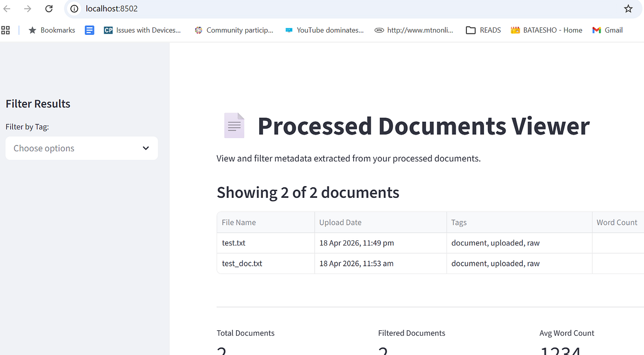
Task: Reload the page with refresh icon
Action: point(49,9)
